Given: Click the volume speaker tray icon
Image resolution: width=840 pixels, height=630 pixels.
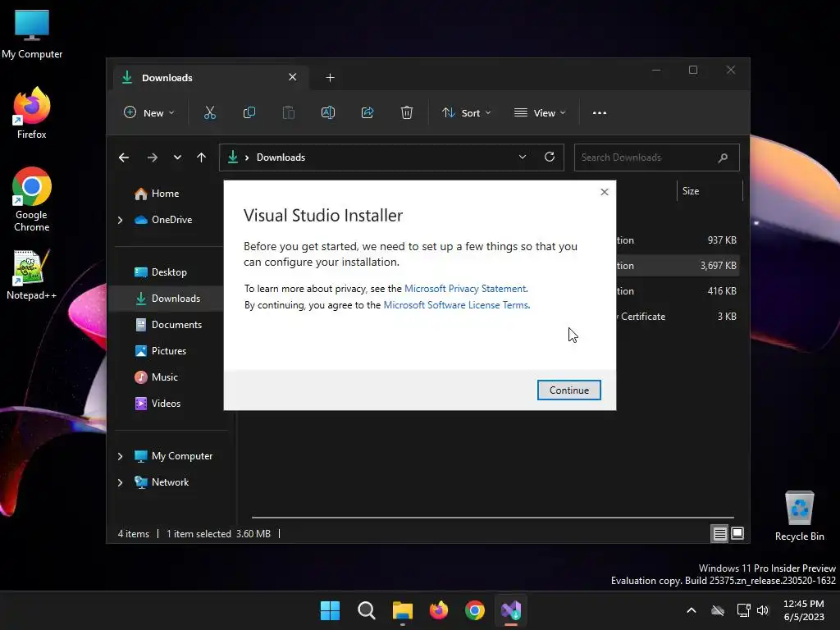Looking at the screenshot, I should (x=763, y=610).
